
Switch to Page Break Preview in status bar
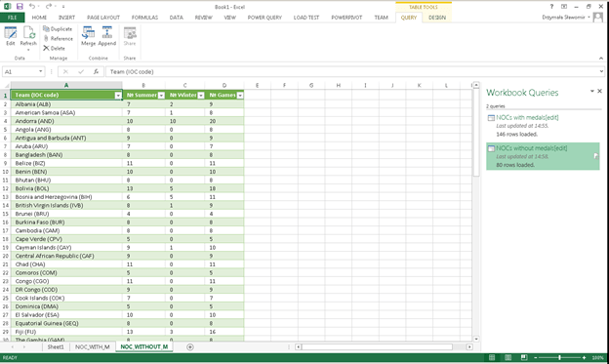[x=523, y=357]
